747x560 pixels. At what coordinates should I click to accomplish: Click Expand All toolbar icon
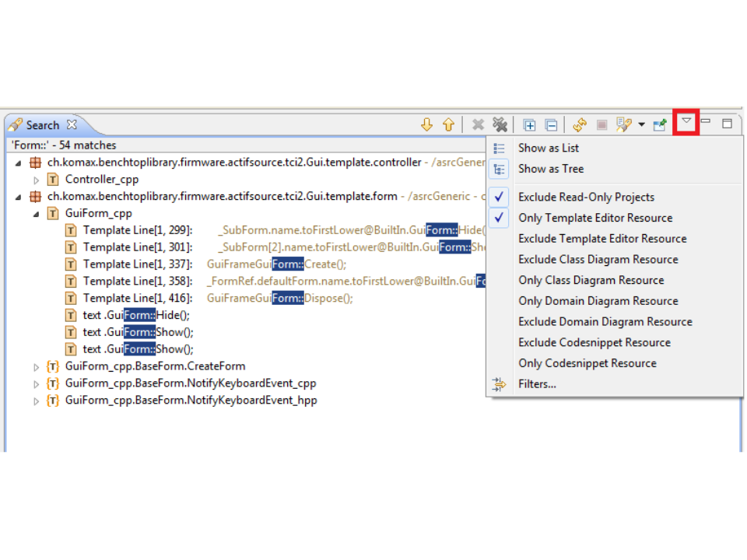click(x=529, y=124)
